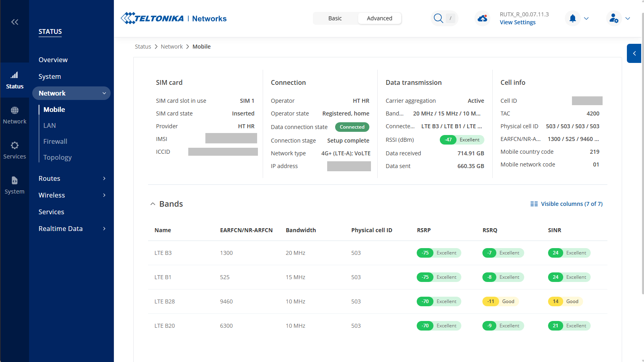This screenshot has width=644, height=362.
Task: Collapse the sidebar with double-chevron icon
Action: click(15, 22)
